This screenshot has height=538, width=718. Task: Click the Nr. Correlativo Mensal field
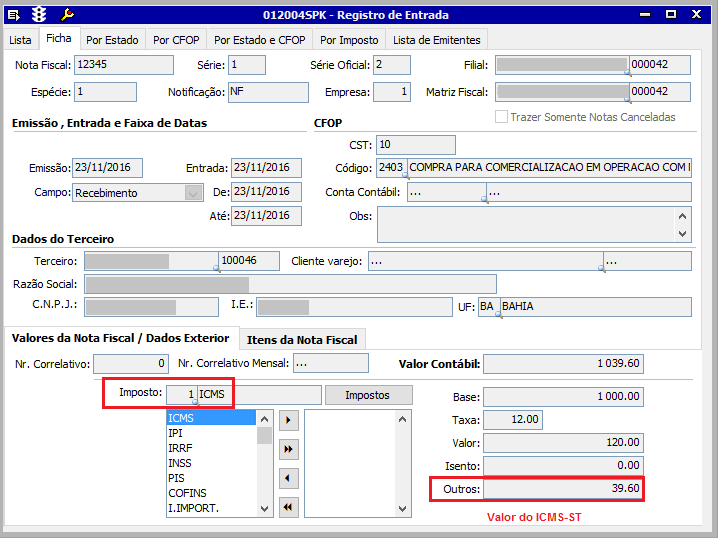tap(331, 364)
